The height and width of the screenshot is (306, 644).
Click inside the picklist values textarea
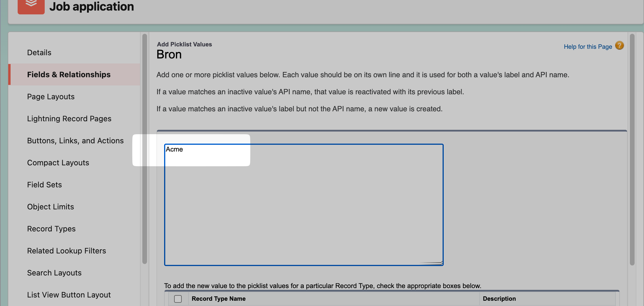click(x=304, y=205)
